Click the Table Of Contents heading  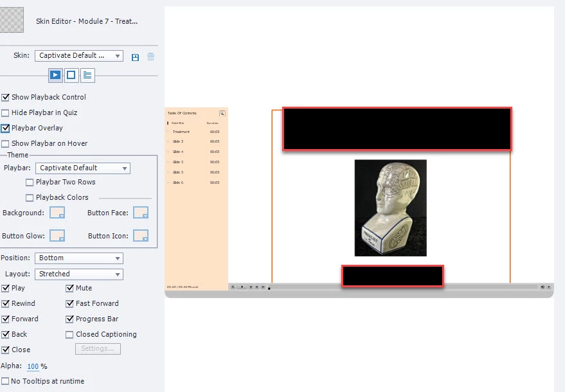point(182,113)
